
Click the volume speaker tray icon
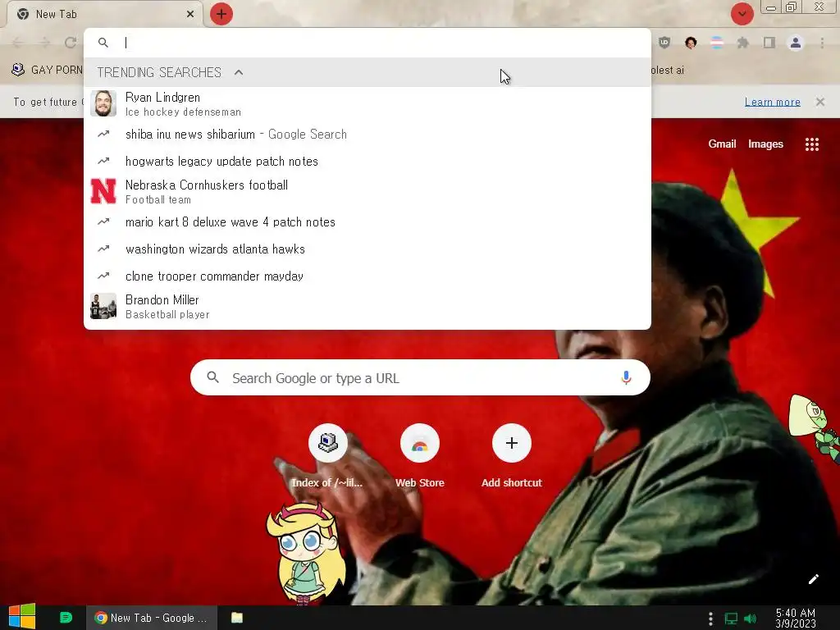750,619
